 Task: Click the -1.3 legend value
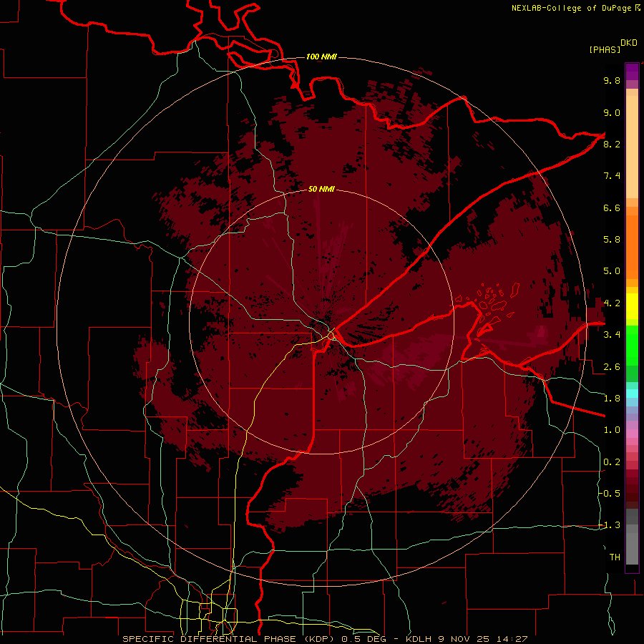[609, 525]
